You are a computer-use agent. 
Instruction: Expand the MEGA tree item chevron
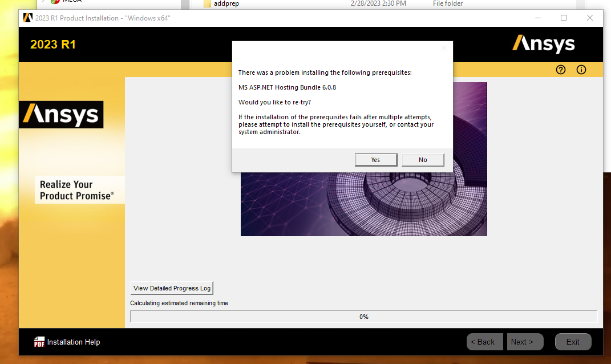click(x=43, y=2)
